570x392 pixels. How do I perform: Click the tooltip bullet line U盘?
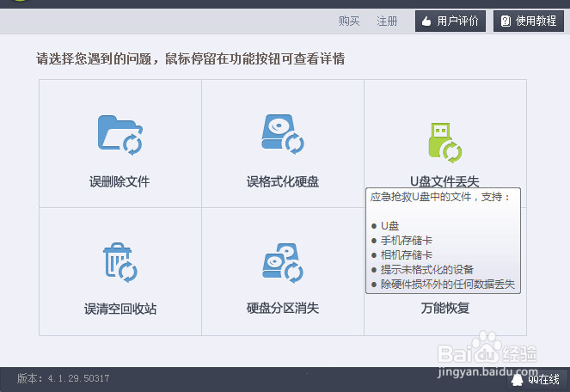[x=389, y=226]
